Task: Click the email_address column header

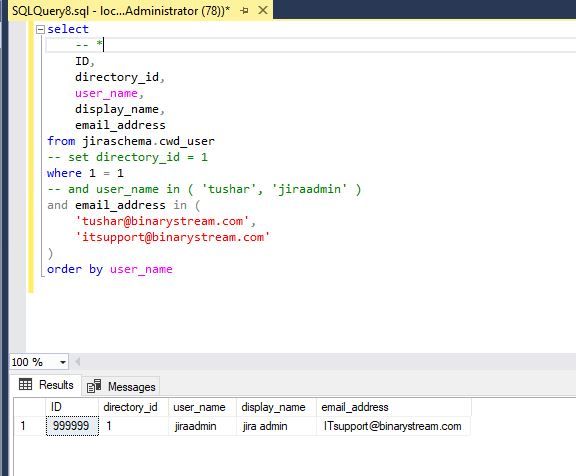Action: (394, 407)
